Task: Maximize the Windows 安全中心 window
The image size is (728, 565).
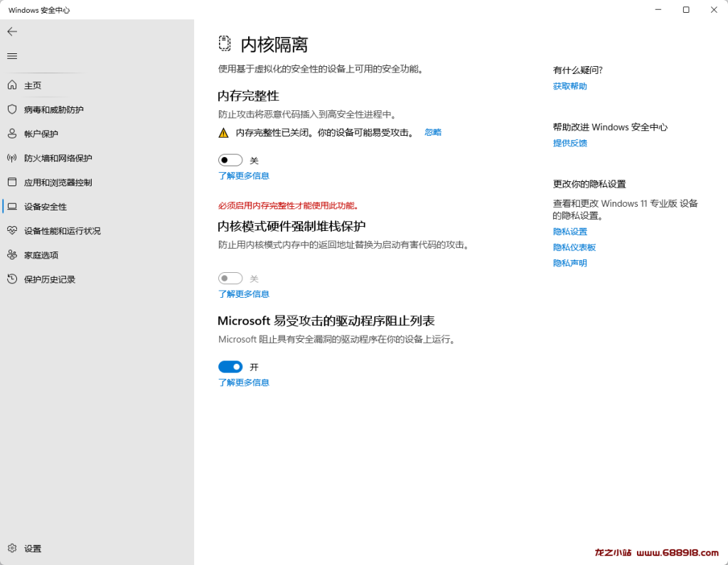Action: [x=686, y=10]
